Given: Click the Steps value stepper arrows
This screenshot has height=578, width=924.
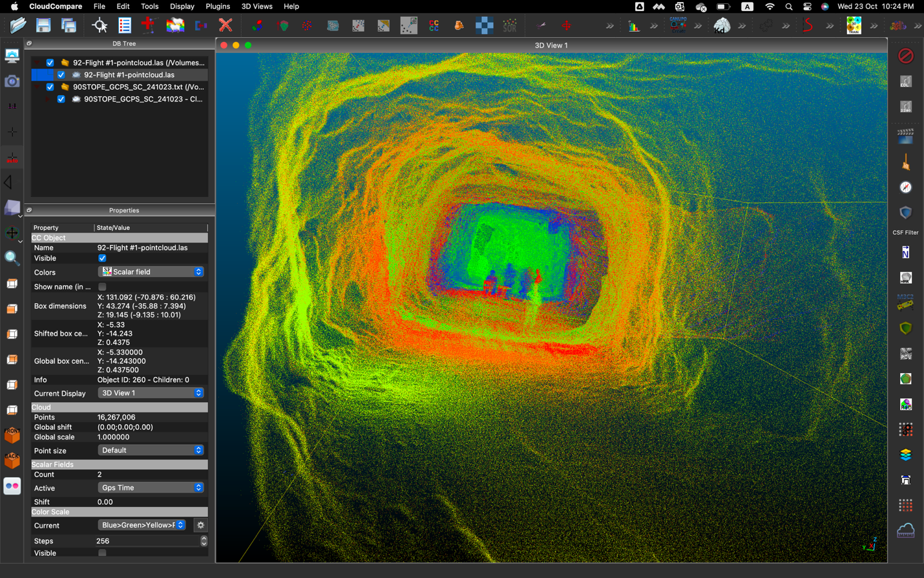Looking at the screenshot, I should click(204, 541).
